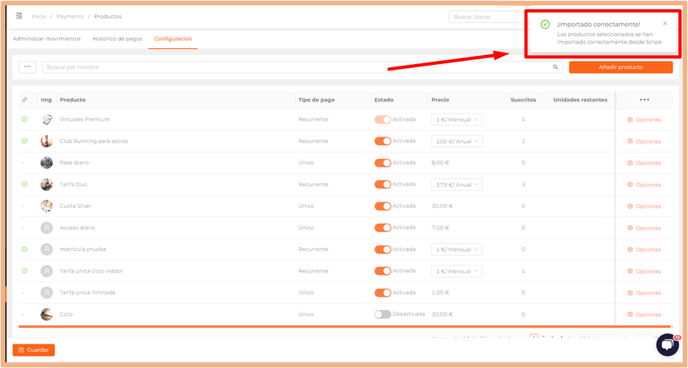Dismiss the Importado correctamente notification
The width and height of the screenshot is (688, 368).
tap(665, 24)
